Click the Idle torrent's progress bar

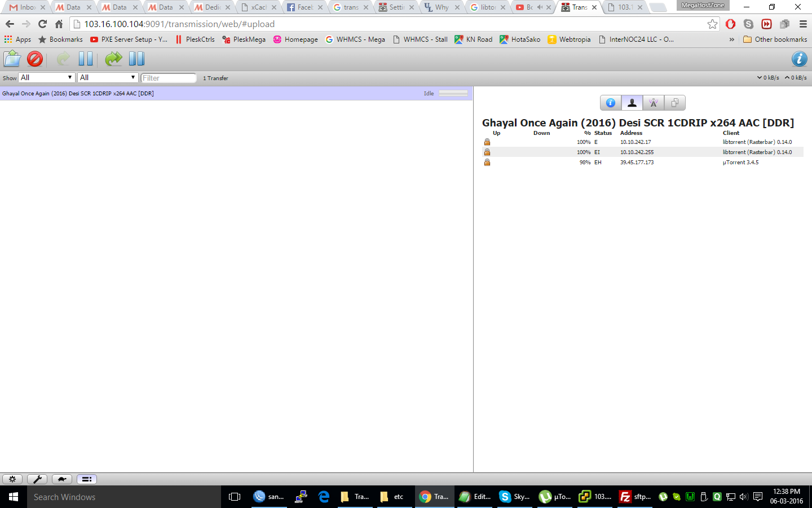pos(453,93)
